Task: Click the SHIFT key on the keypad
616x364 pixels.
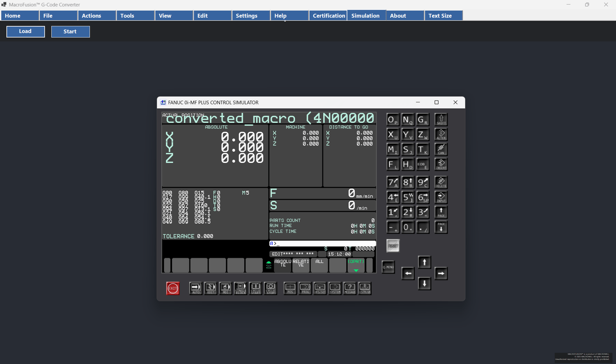Action: tap(441, 120)
